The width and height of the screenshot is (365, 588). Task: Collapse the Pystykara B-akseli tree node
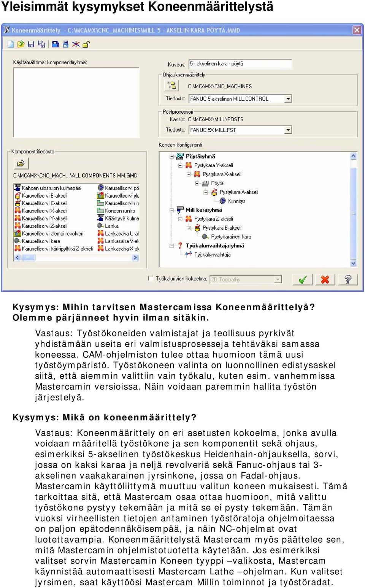tap(189, 228)
